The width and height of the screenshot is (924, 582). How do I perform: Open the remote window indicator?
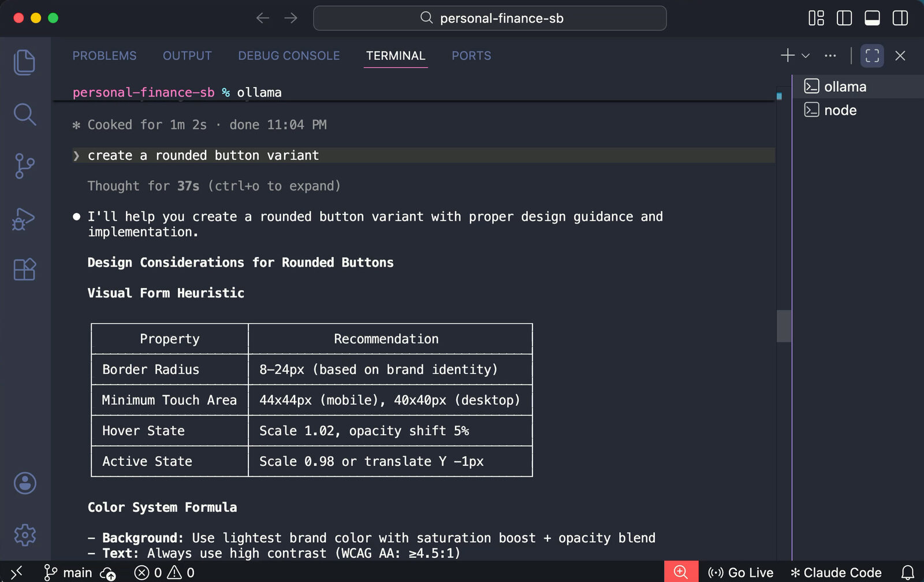(x=16, y=572)
